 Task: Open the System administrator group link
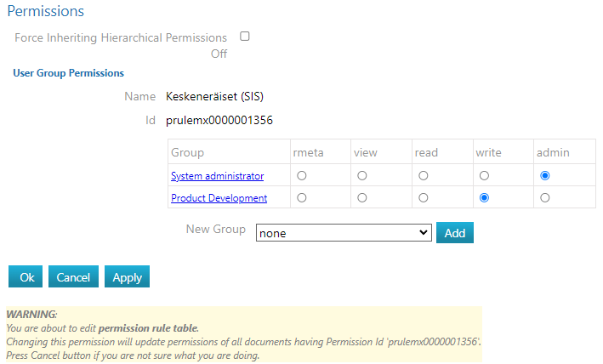click(217, 176)
